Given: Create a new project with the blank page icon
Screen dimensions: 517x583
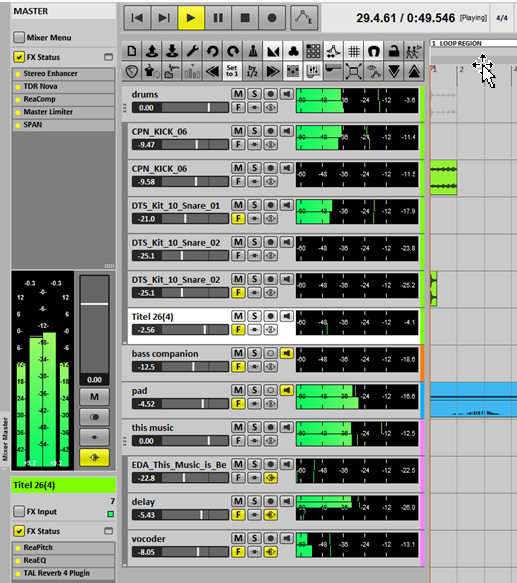Looking at the screenshot, I should (x=132, y=51).
